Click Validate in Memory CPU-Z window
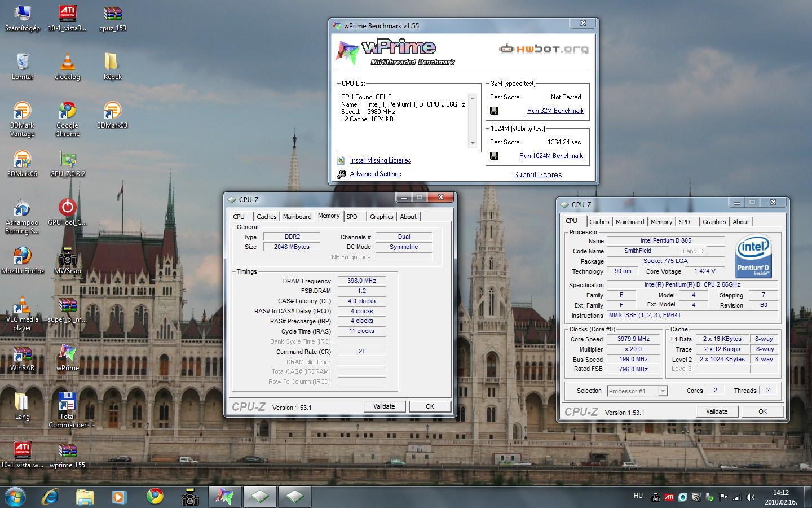812x508 pixels. coord(384,406)
